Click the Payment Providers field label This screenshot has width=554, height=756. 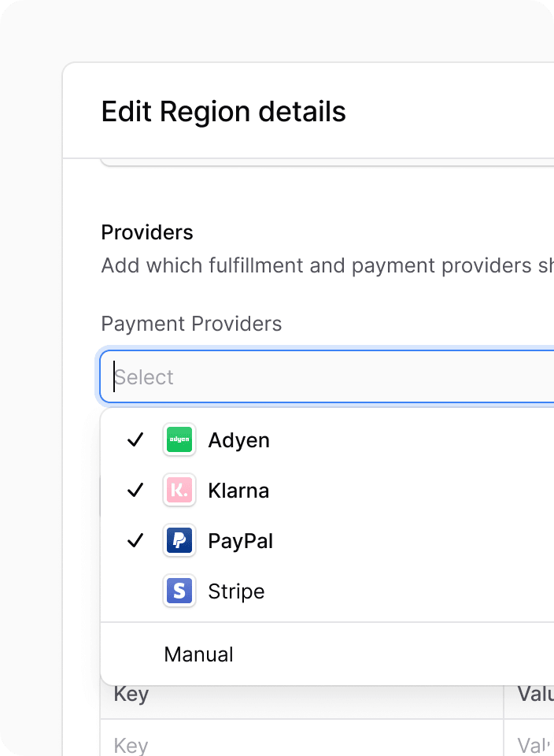(x=191, y=324)
